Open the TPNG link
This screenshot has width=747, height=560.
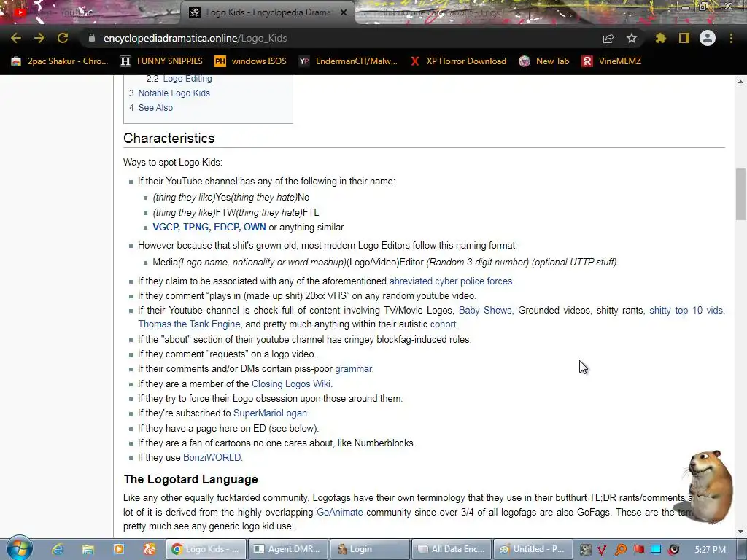196,227
